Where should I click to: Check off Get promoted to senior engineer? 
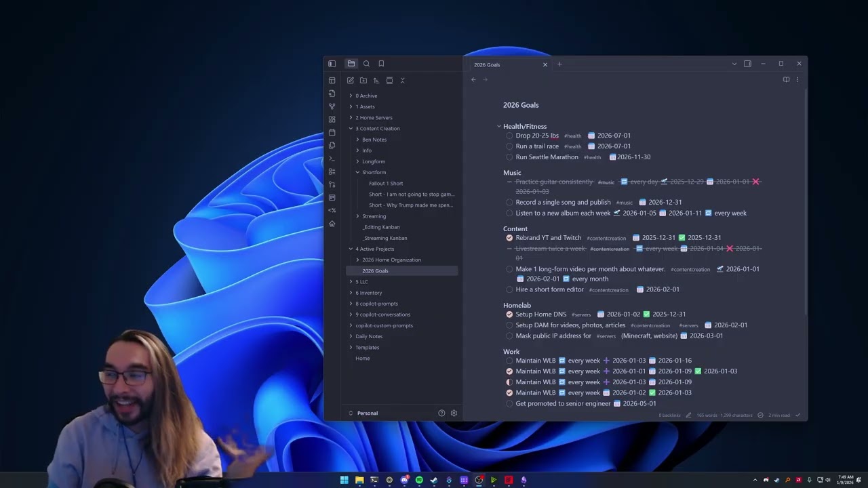[x=509, y=404]
